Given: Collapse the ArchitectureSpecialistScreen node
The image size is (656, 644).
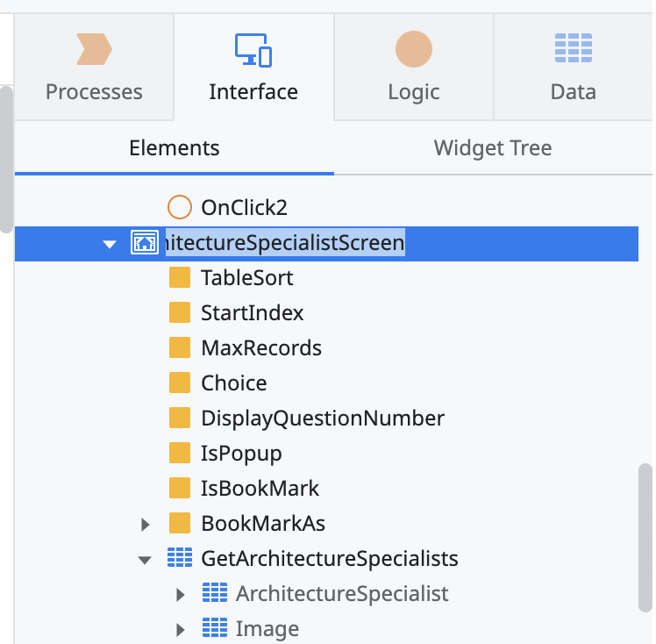Looking at the screenshot, I should click(110, 244).
